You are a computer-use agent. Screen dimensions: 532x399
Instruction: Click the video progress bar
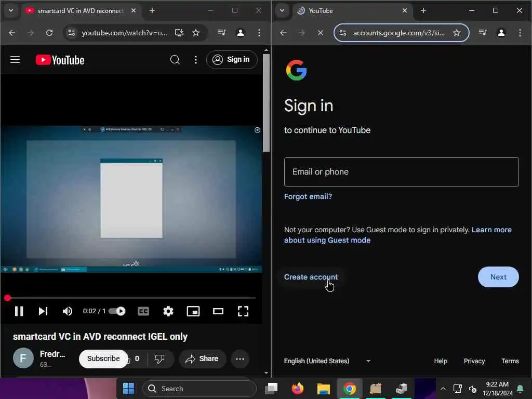pyautogui.click(x=131, y=298)
